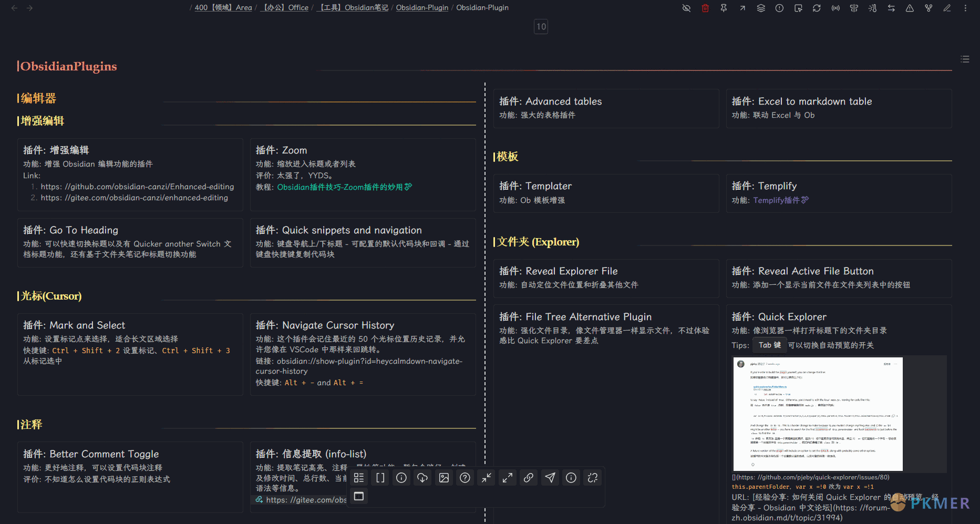Viewport: 980px width, 524px height.
Task: Click image picture icon in floating toolbar
Action: [444, 478]
